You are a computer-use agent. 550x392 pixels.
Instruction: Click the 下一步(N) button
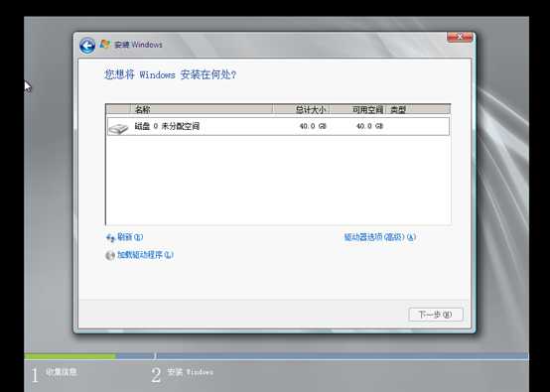click(436, 315)
